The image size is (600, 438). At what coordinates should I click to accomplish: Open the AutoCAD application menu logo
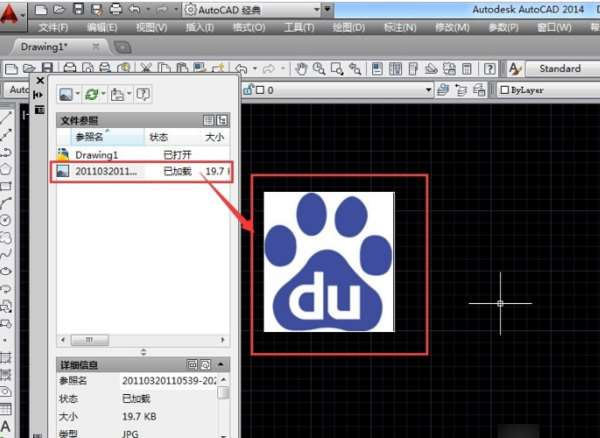[10, 15]
